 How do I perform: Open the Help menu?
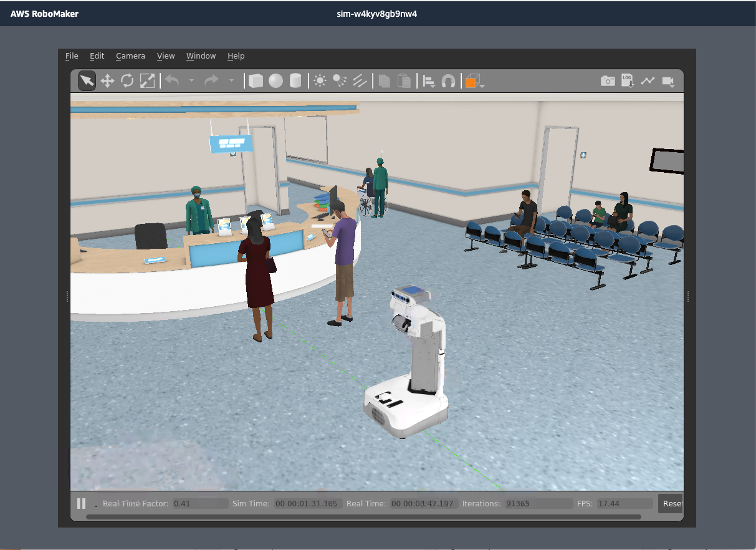click(x=236, y=56)
